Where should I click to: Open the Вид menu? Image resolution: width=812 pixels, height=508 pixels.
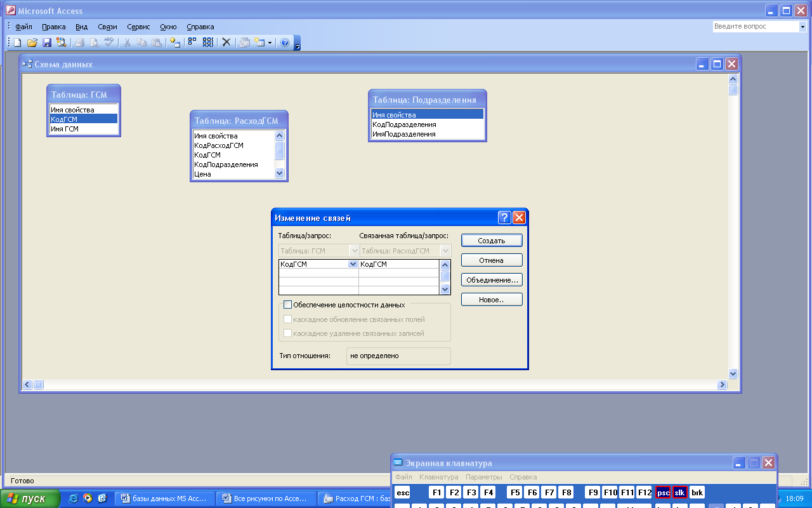[x=81, y=27]
